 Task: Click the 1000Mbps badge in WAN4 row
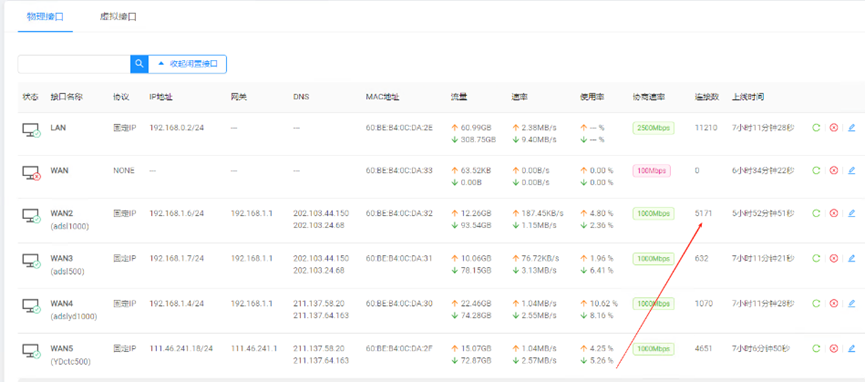point(653,304)
